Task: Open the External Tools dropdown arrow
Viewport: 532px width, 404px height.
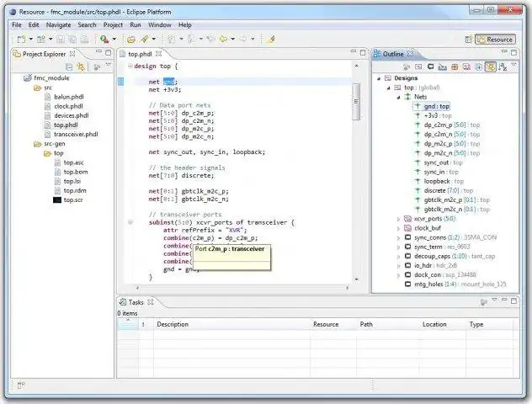Action: click(114, 40)
